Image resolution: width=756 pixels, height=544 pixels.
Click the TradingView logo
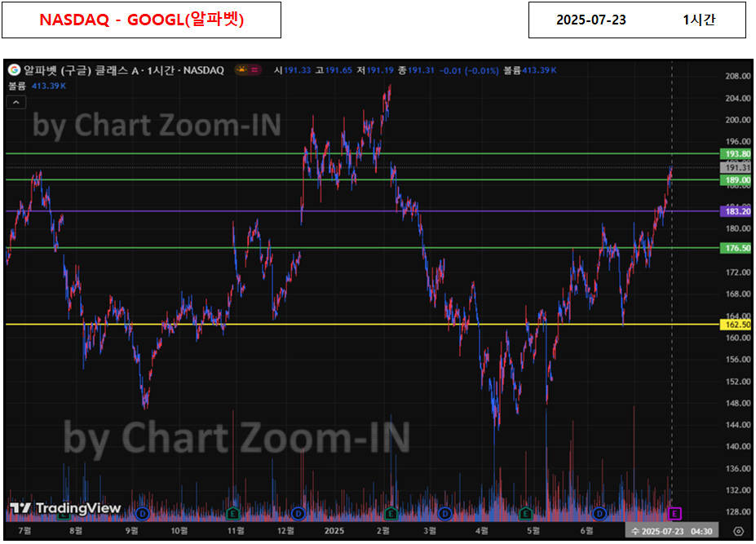65,508
